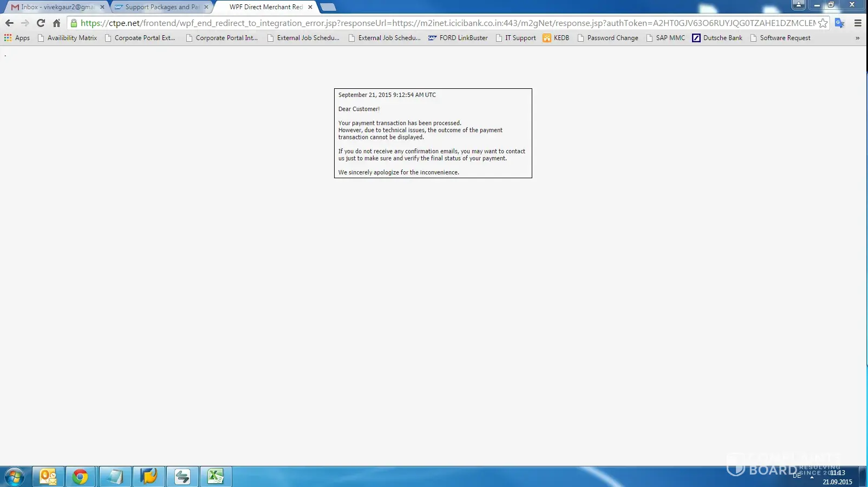Expand the bookmarks bar overflow chevron
The image size is (868, 487).
857,38
